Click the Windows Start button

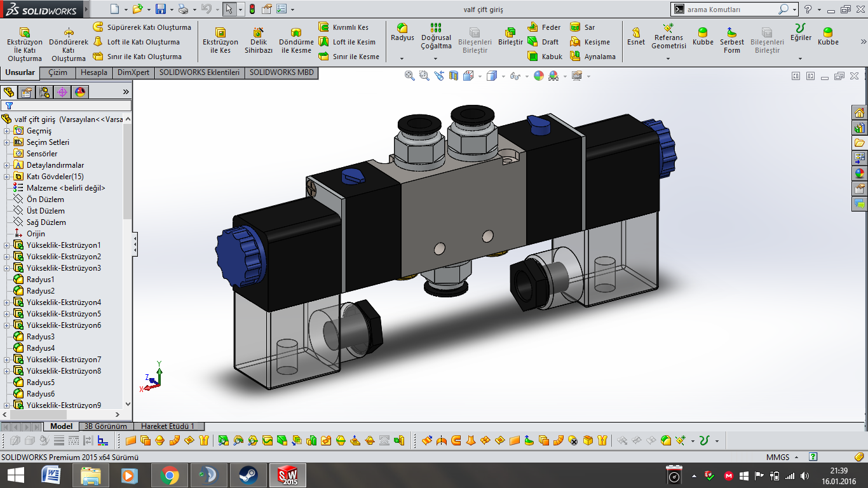15,475
